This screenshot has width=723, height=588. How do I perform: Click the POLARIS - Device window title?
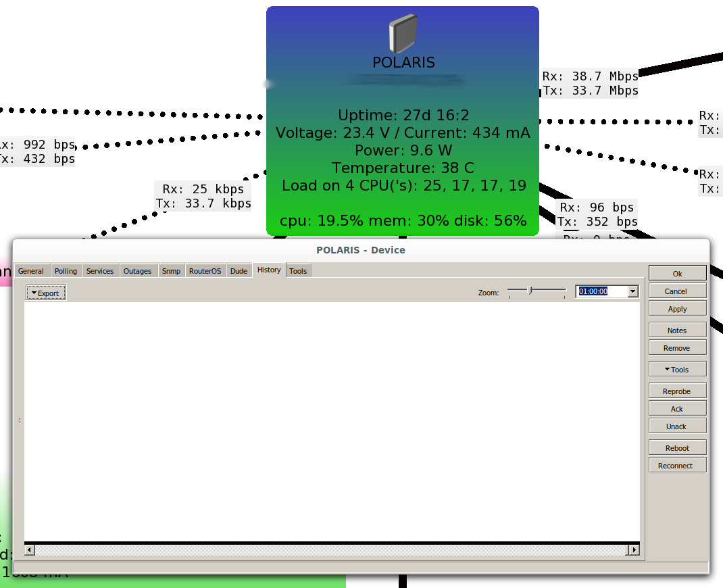pyautogui.click(x=361, y=250)
